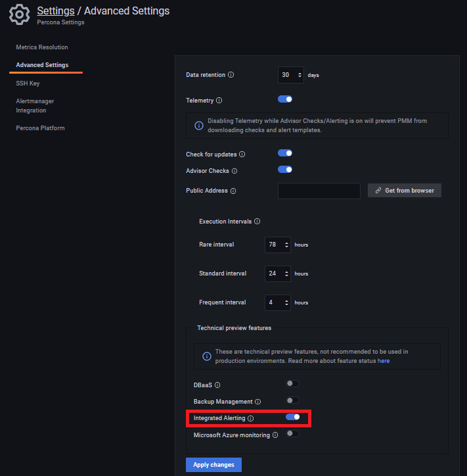Click the info icon beside Data retention
The image size is (467, 476).
pos(231,75)
